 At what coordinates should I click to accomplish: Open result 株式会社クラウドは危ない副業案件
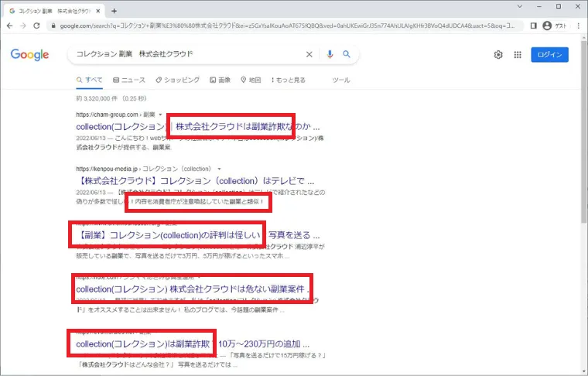tap(193, 289)
